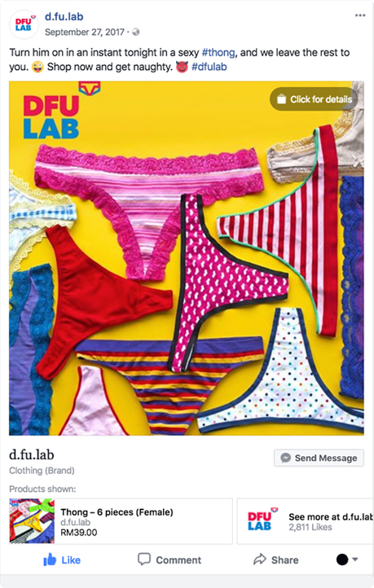The height and width of the screenshot is (588, 374).
Task: Open the Thong 6 pieces product thumbnail
Action: [32, 521]
